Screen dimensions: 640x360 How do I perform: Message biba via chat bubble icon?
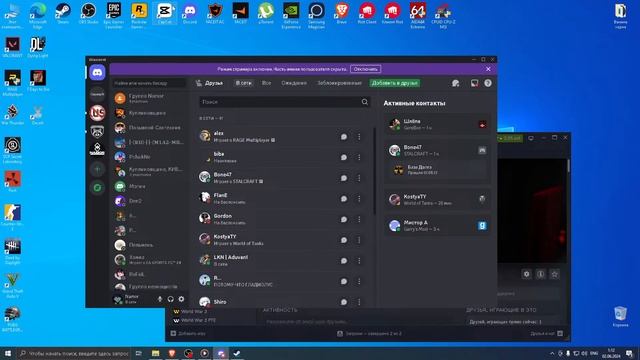344,157
